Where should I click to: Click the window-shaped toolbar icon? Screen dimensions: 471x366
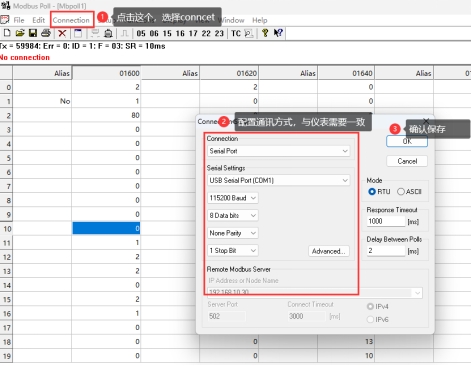point(78,33)
